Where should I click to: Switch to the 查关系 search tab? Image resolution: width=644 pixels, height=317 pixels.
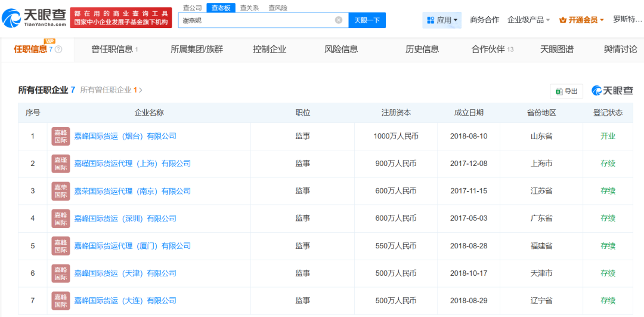(x=249, y=8)
